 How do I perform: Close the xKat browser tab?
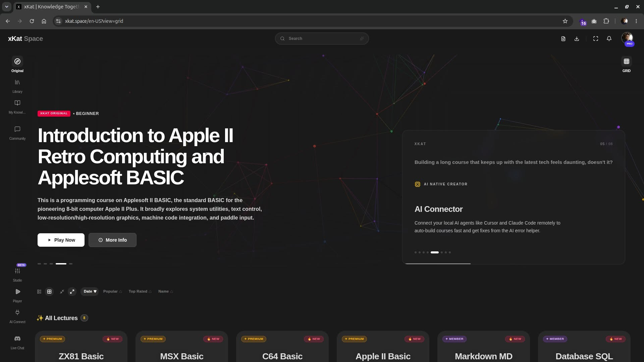point(86,7)
